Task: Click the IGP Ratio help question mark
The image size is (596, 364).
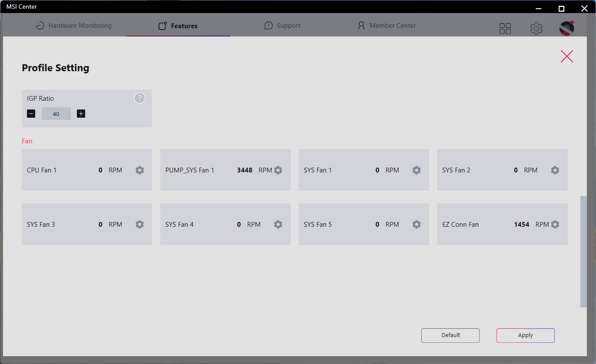Action: pyautogui.click(x=139, y=98)
